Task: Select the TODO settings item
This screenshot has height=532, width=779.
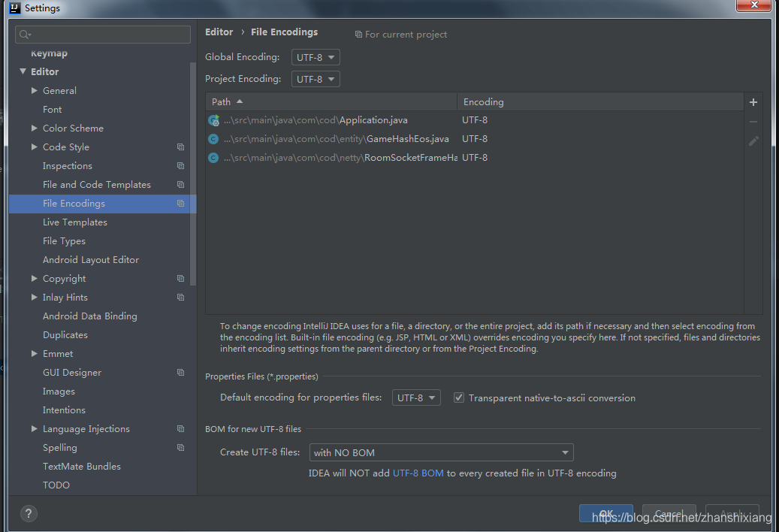Action: pos(56,485)
